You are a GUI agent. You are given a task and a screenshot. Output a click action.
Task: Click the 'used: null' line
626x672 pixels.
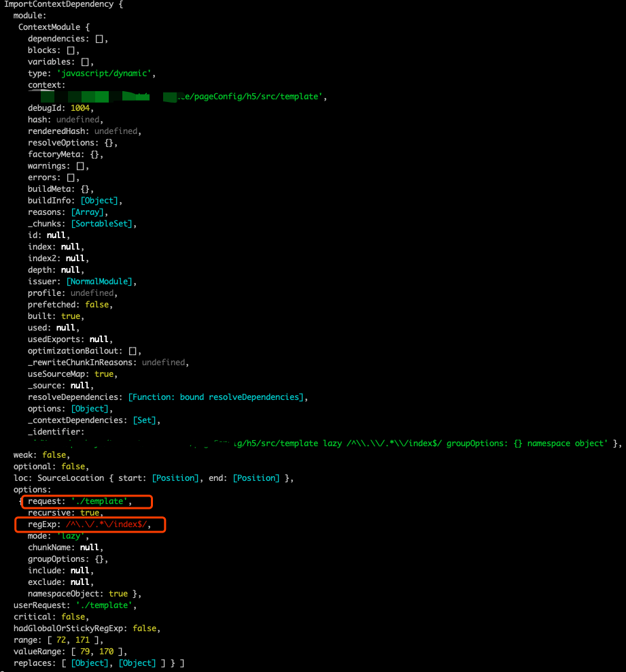pyautogui.click(x=54, y=328)
